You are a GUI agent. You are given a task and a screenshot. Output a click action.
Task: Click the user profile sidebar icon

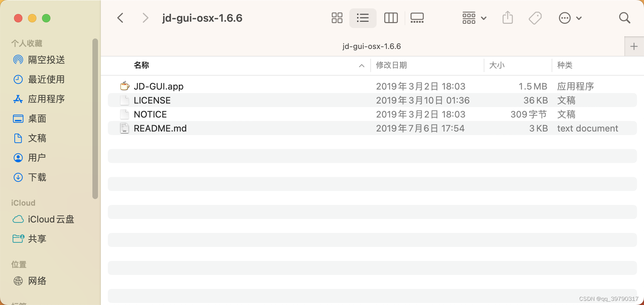tap(18, 158)
